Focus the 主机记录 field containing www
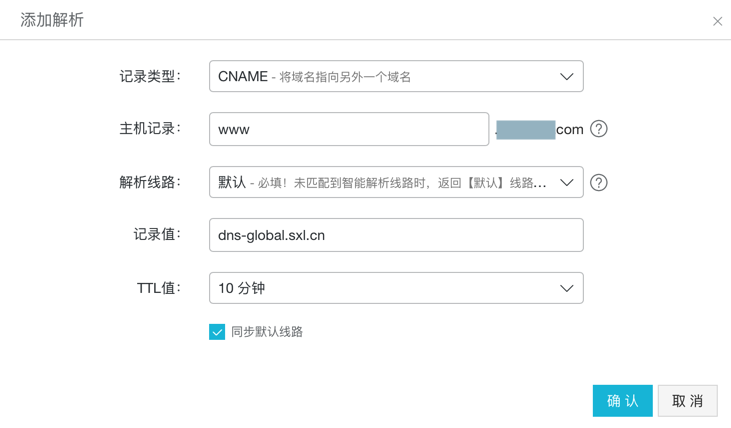This screenshot has height=428, width=731. pos(348,130)
